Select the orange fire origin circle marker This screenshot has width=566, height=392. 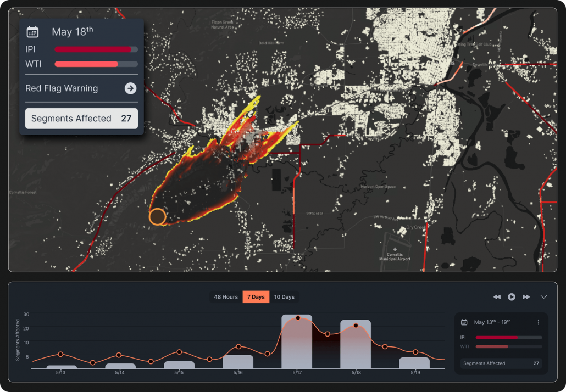[x=157, y=217]
